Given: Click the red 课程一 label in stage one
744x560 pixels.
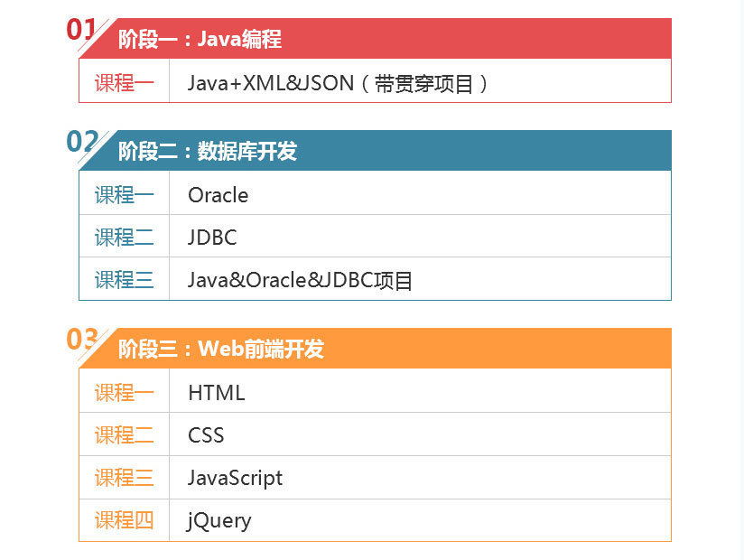Looking at the screenshot, I should pos(125,83).
